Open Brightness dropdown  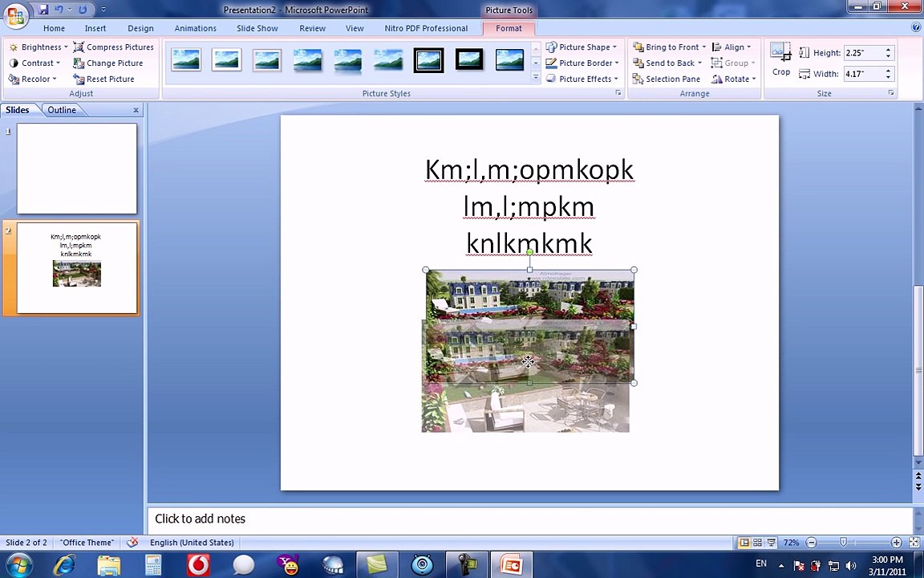pos(38,47)
